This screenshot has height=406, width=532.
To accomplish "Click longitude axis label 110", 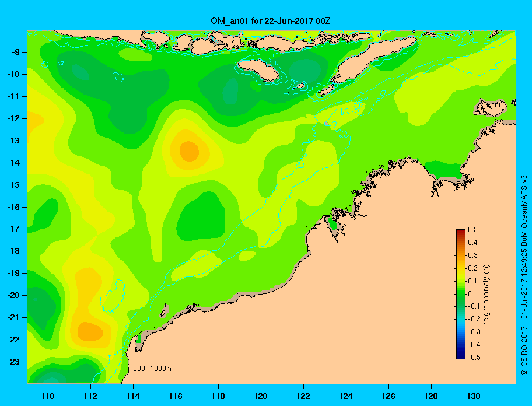I will [48, 396].
